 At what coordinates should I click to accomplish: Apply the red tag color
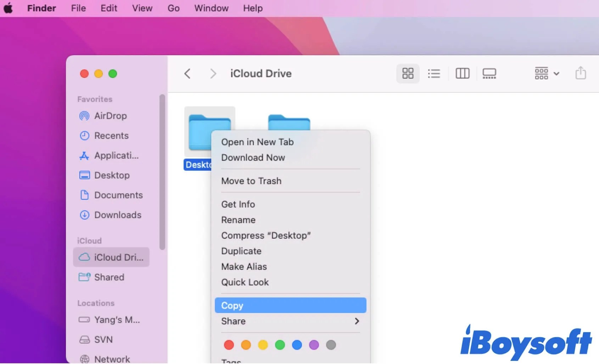pos(229,345)
